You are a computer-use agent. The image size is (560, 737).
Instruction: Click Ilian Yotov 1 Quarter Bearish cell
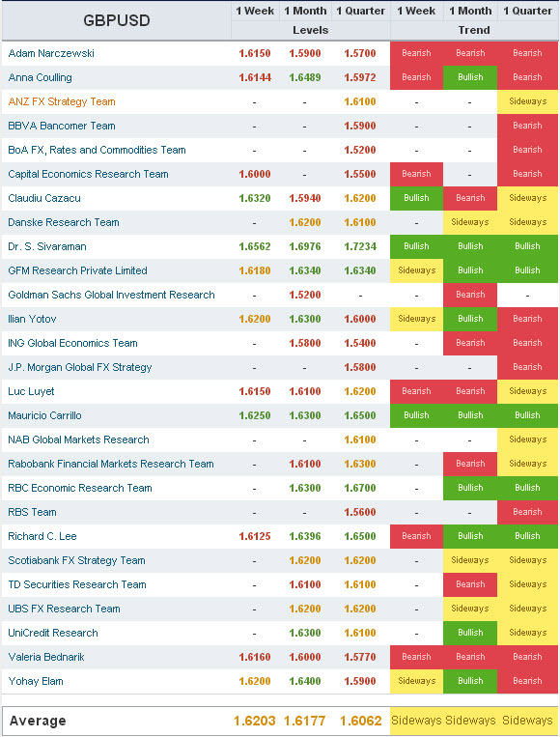[x=527, y=319]
